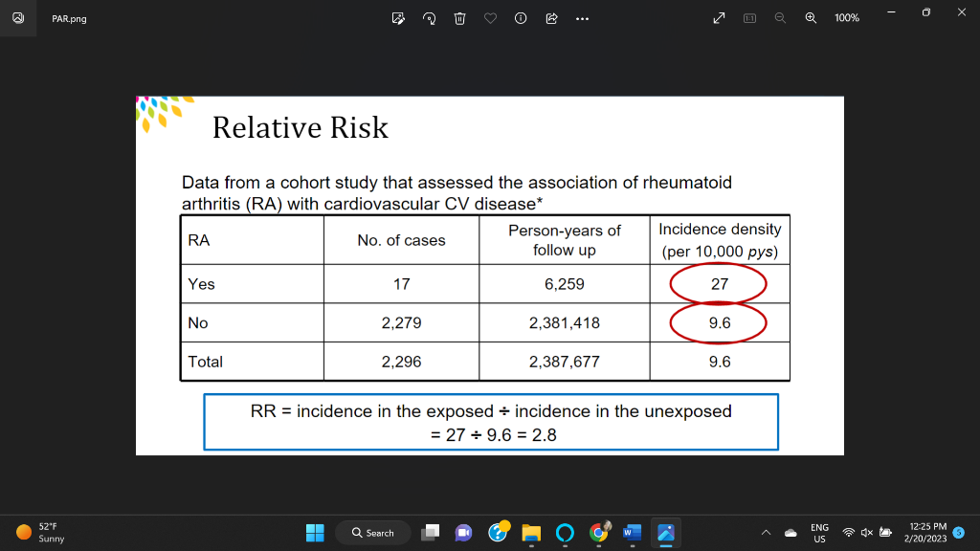Rotate the image
This screenshot has width=980, height=551.
tap(429, 17)
